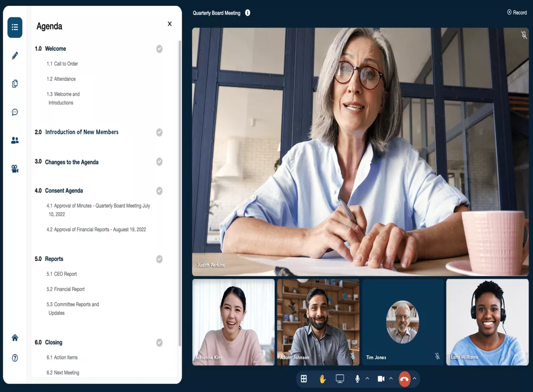The image size is (533, 392).
Task: Open the agenda list icon in sidebar
Action: point(15,28)
